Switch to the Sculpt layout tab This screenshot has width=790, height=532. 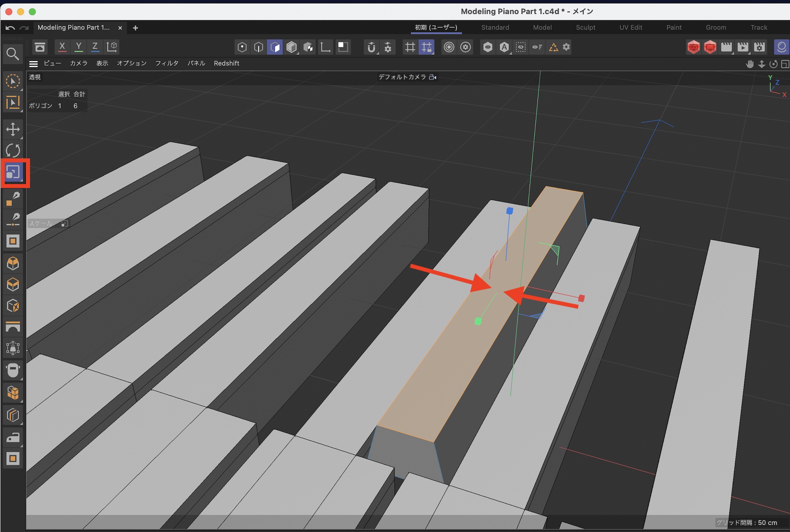585,27
